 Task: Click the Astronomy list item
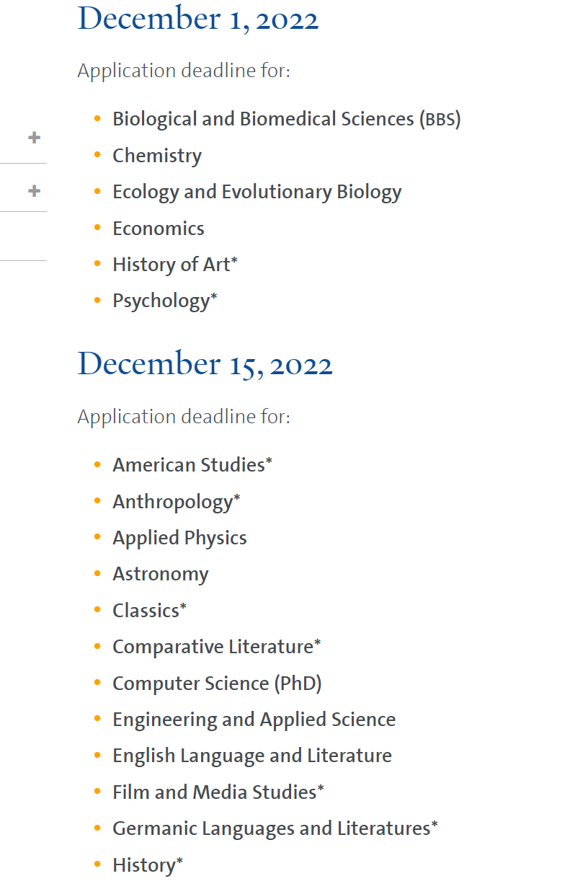tap(161, 574)
